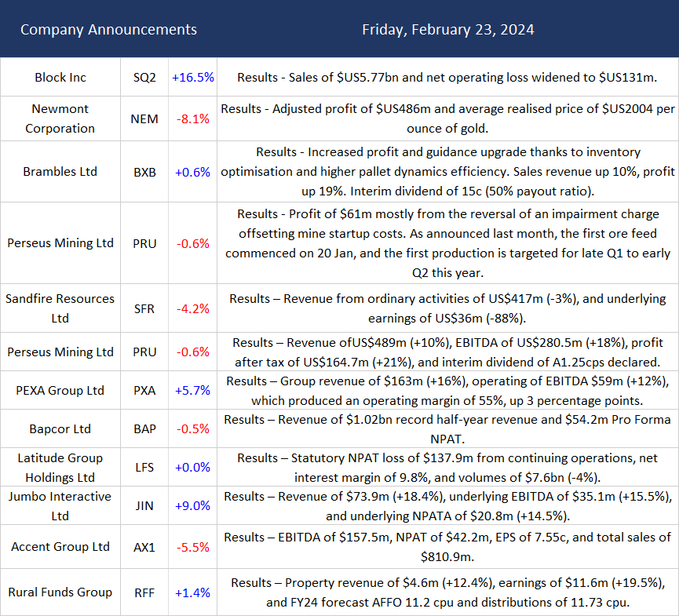This screenshot has width=679, height=616.
Task: Select the +5.7% change for PXA
Action: click(193, 390)
